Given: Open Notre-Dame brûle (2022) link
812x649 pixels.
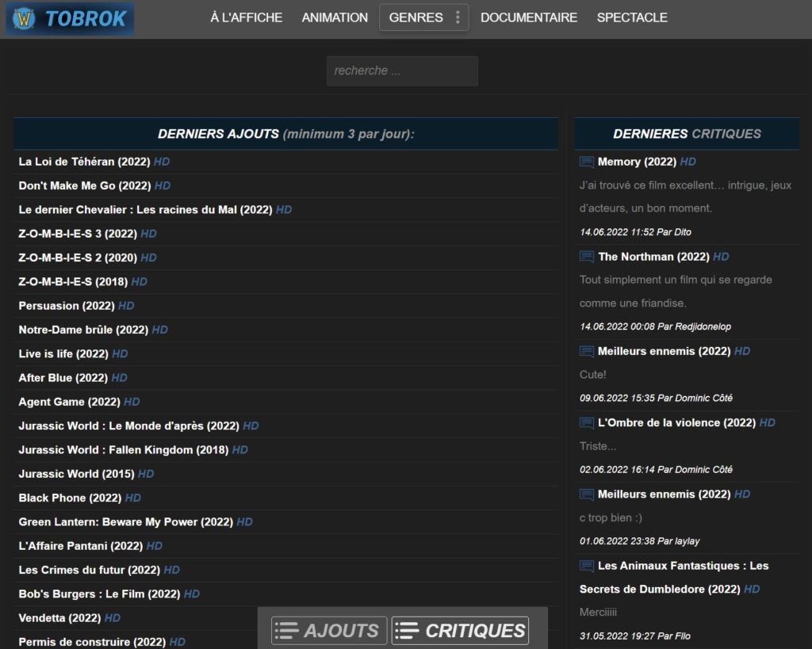Looking at the screenshot, I should pos(83,330).
